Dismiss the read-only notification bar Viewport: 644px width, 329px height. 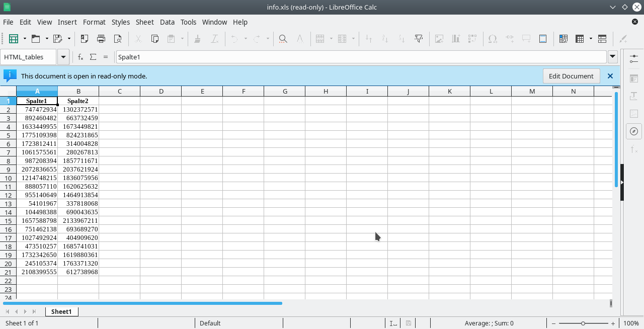pos(610,76)
